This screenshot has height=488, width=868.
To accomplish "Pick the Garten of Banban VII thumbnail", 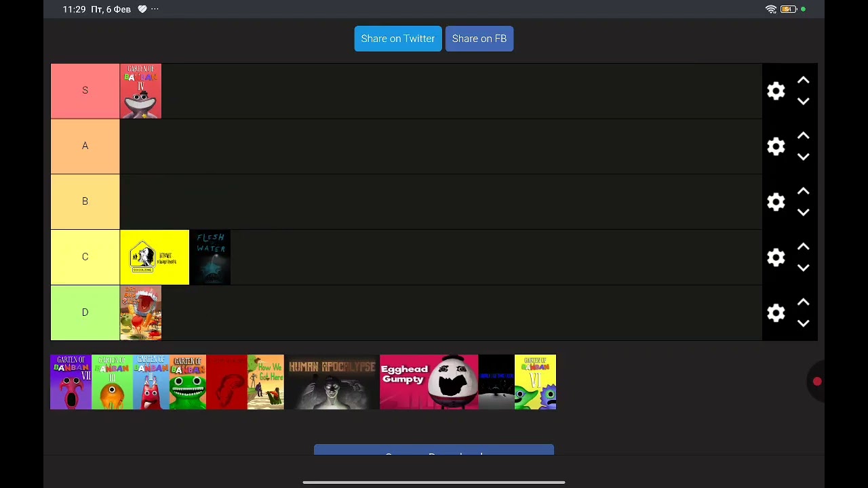I will coord(71,382).
